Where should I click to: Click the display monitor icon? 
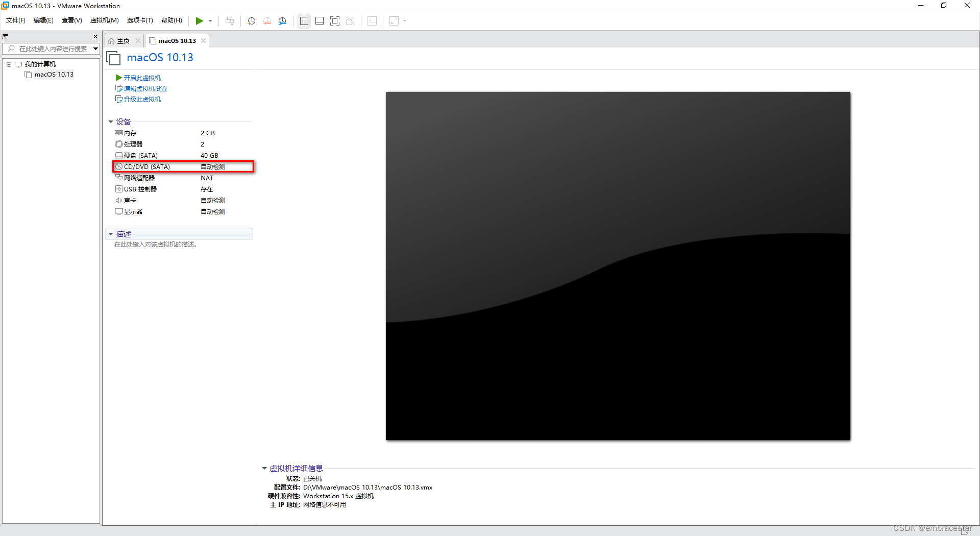pos(119,211)
